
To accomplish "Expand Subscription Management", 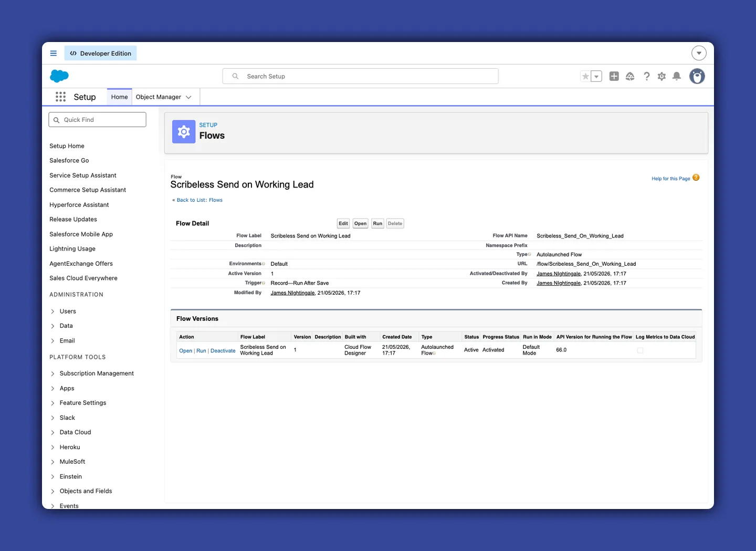I will pyautogui.click(x=52, y=373).
